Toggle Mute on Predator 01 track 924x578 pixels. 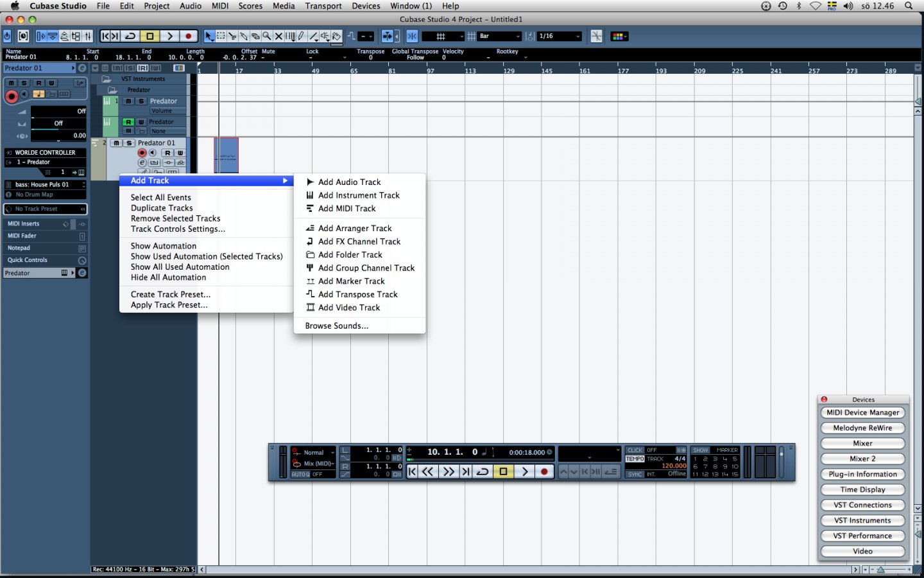(x=116, y=143)
